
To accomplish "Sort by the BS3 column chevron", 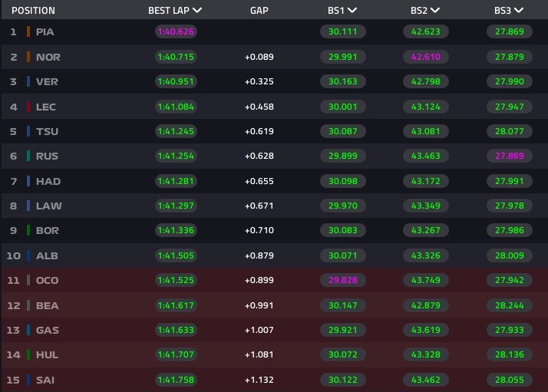I will click(x=519, y=10).
